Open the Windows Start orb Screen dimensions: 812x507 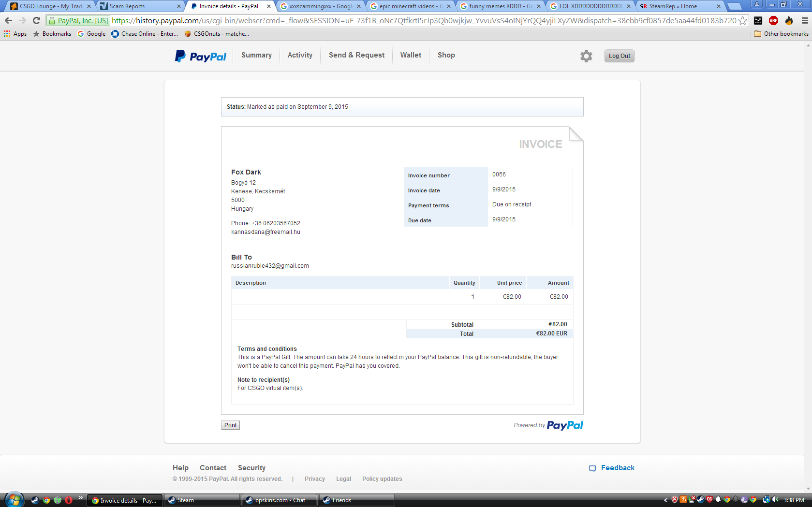(14, 500)
